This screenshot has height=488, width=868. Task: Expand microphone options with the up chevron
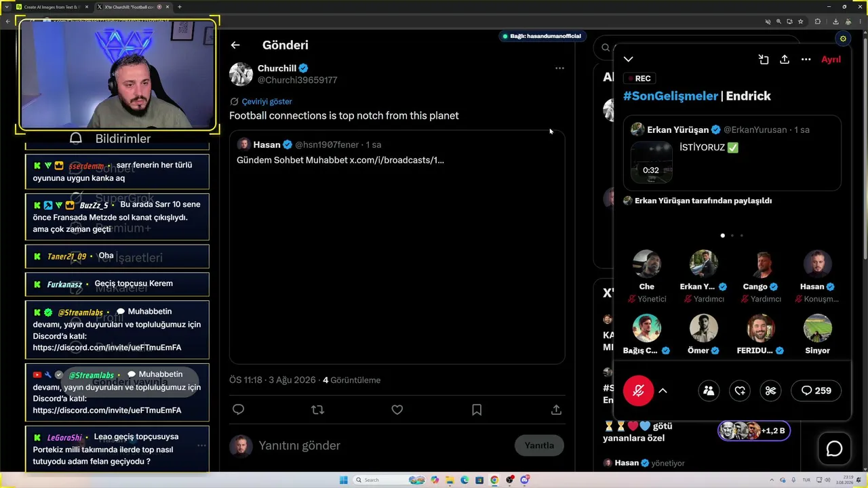[x=663, y=391]
